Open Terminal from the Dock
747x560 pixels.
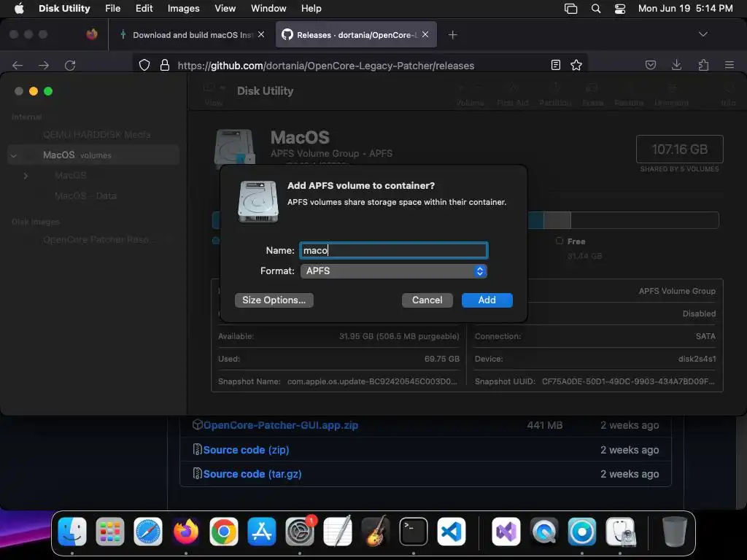pyautogui.click(x=413, y=531)
